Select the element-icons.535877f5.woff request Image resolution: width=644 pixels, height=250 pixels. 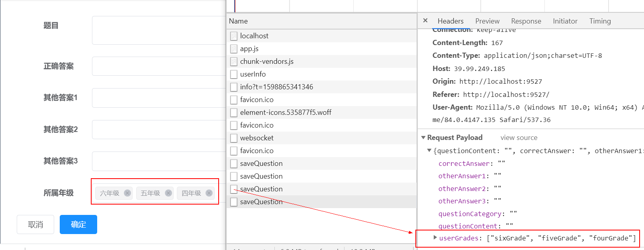click(321, 112)
